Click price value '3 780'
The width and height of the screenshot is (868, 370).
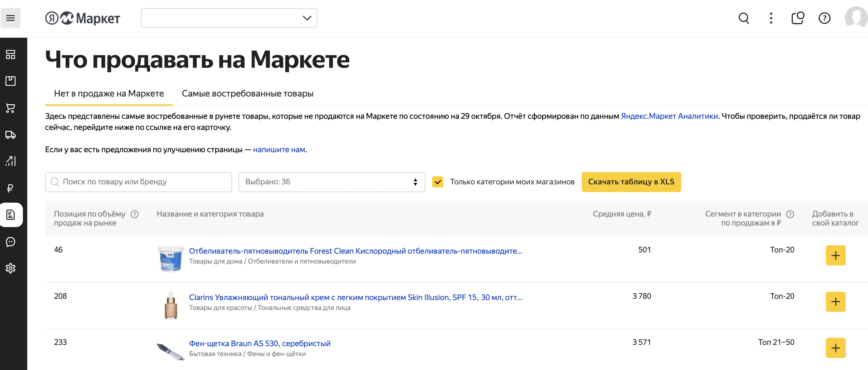(642, 296)
